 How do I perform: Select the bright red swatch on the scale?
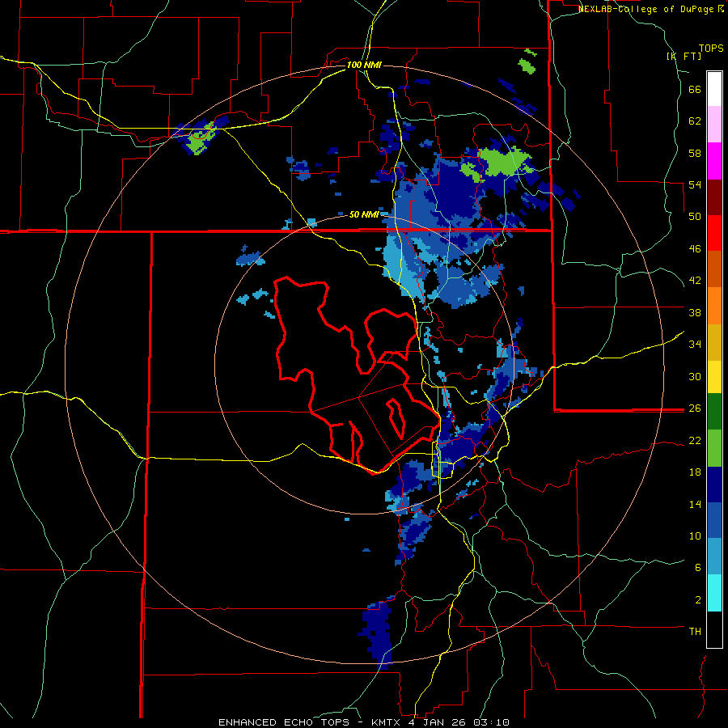pyautogui.click(x=714, y=233)
